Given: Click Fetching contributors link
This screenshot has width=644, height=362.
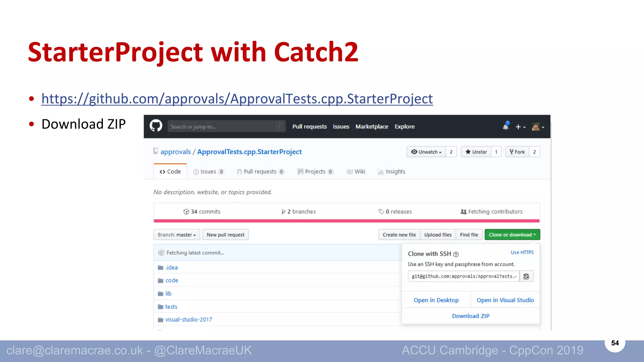Looking at the screenshot, I should pyautogui.click(x=491, y=211).
